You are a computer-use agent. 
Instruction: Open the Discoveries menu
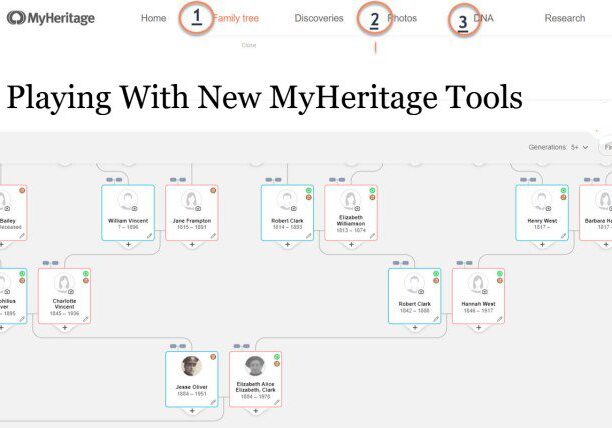point(319,18)
